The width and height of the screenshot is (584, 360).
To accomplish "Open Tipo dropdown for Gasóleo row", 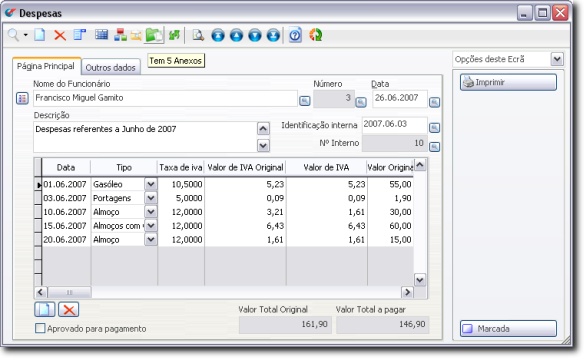I will (x=151, y=184).
